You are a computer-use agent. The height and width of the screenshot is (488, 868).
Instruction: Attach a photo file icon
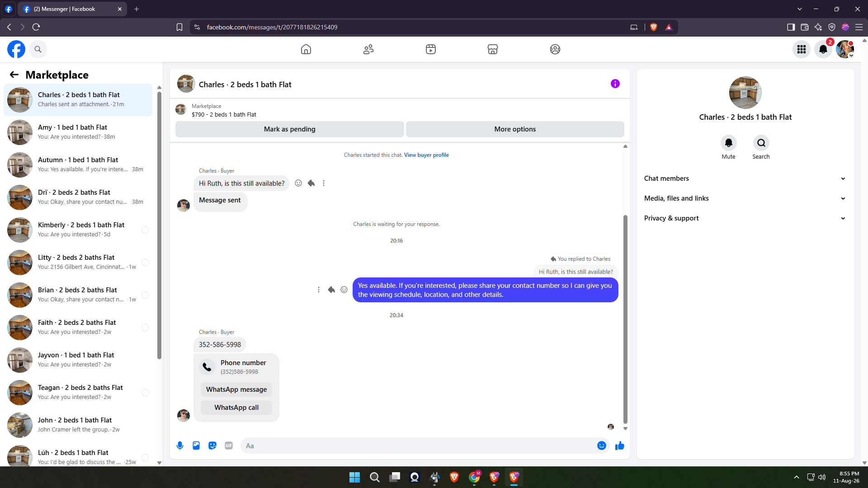pos(196,446)
